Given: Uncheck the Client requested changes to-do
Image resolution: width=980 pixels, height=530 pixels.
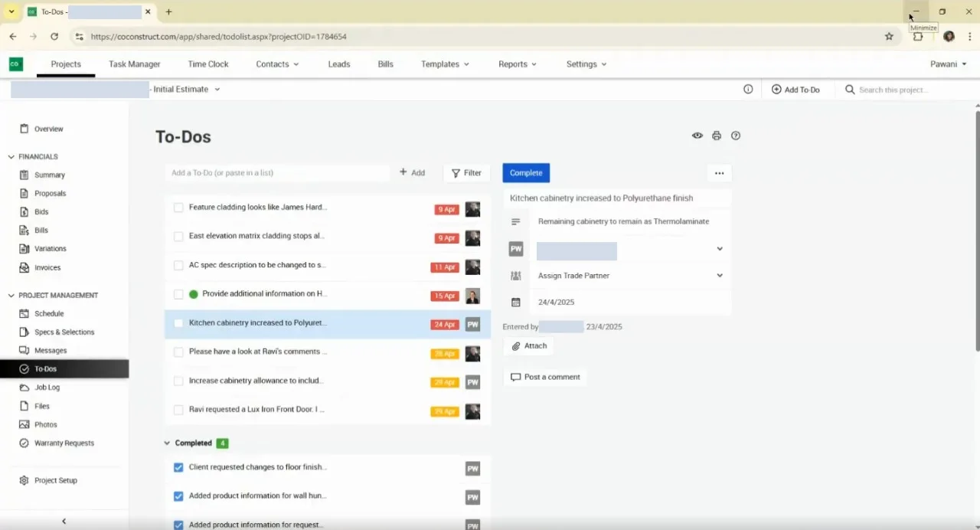Looking at the screenshot, I should 178,467.
